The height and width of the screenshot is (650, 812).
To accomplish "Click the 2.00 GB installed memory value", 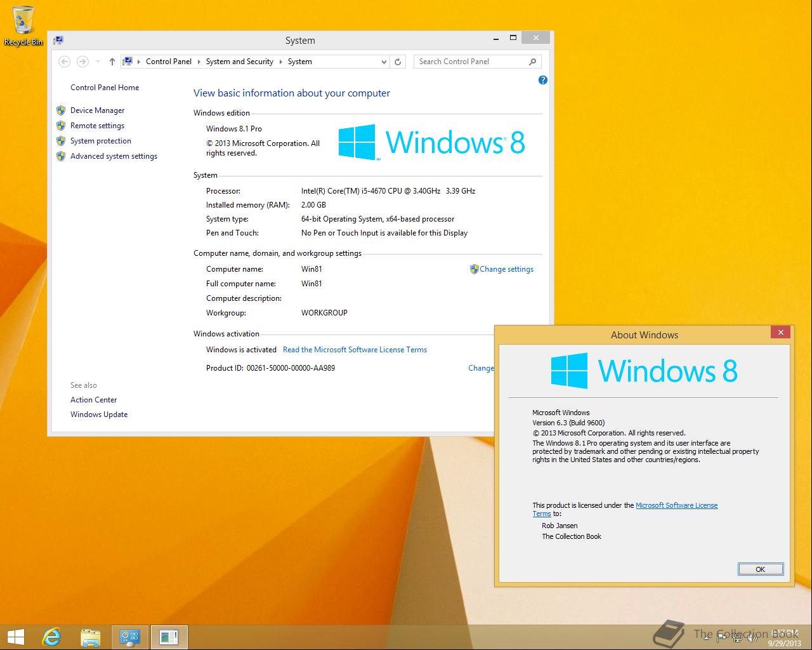I will click(313, 205).
